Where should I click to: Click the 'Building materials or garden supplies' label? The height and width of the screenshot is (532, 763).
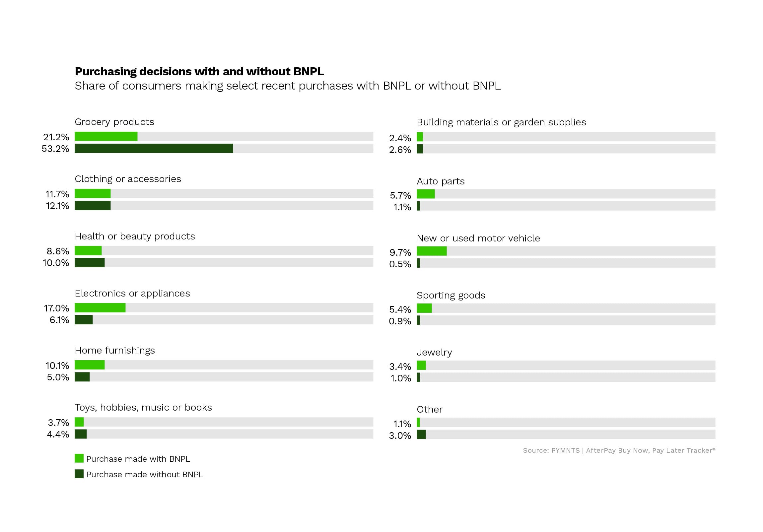[x=501, y=122]
